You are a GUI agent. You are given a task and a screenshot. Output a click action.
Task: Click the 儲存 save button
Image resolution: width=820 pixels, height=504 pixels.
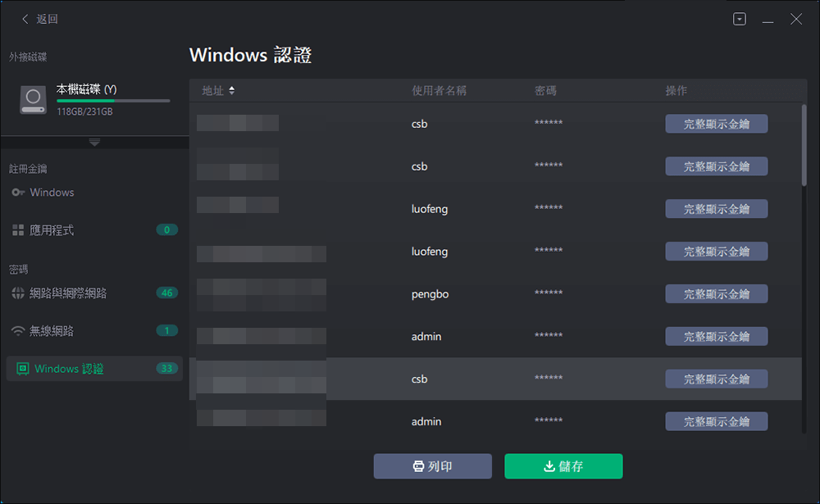click(563, 465)
